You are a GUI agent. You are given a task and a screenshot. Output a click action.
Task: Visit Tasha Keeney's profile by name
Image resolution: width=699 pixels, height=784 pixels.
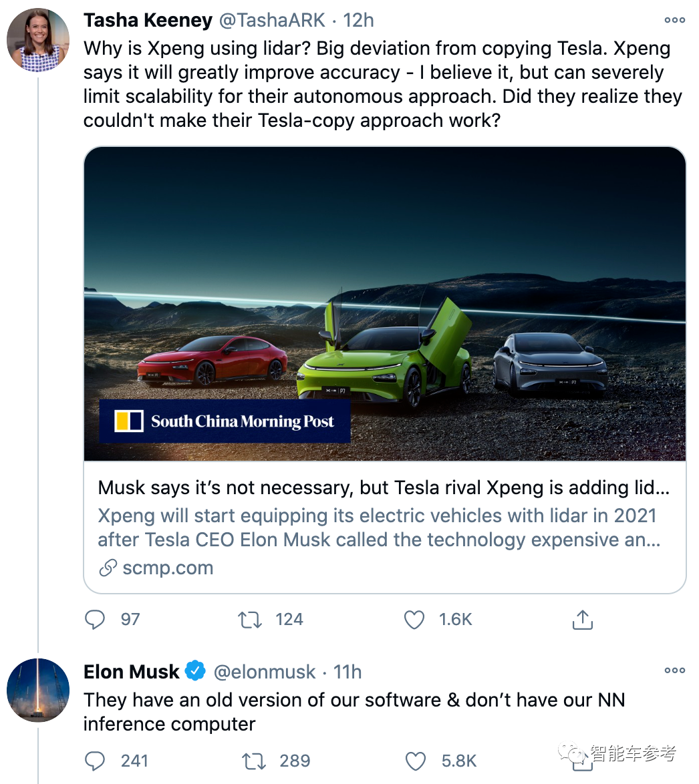click(x=148, y=20)
